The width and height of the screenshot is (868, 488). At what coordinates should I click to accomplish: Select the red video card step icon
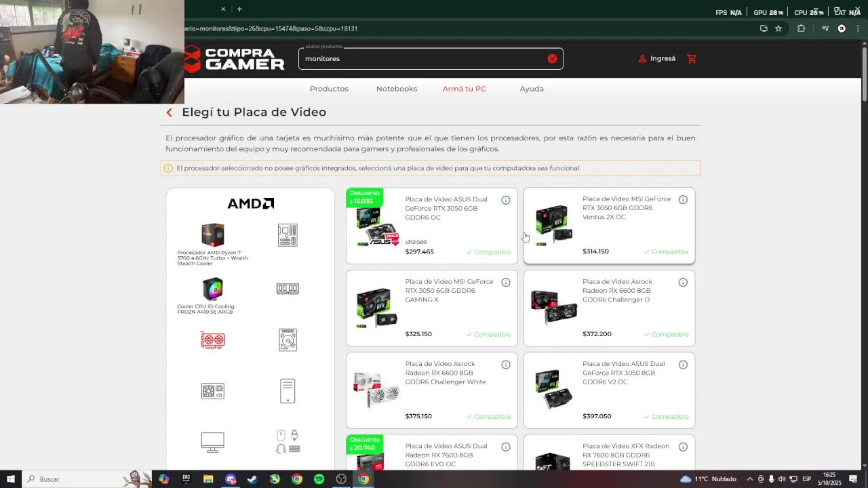pos(213,340)
